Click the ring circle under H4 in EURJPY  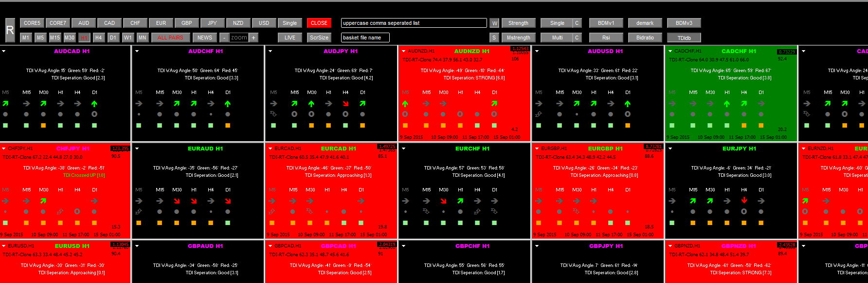coord(744,212)
